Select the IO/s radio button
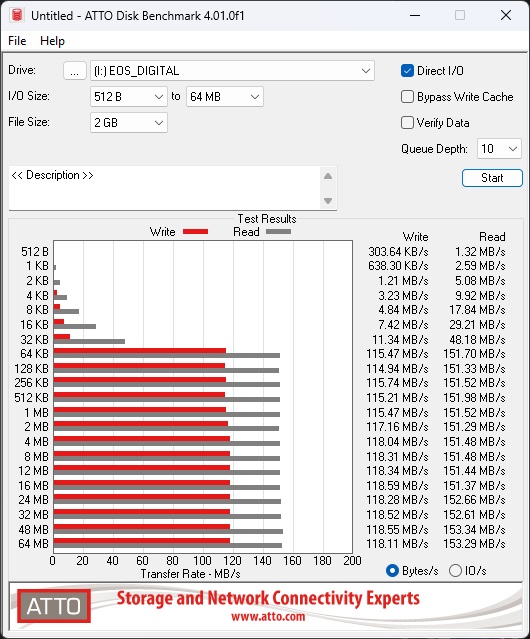Screen dimensions: 530x639 point(455,571)
